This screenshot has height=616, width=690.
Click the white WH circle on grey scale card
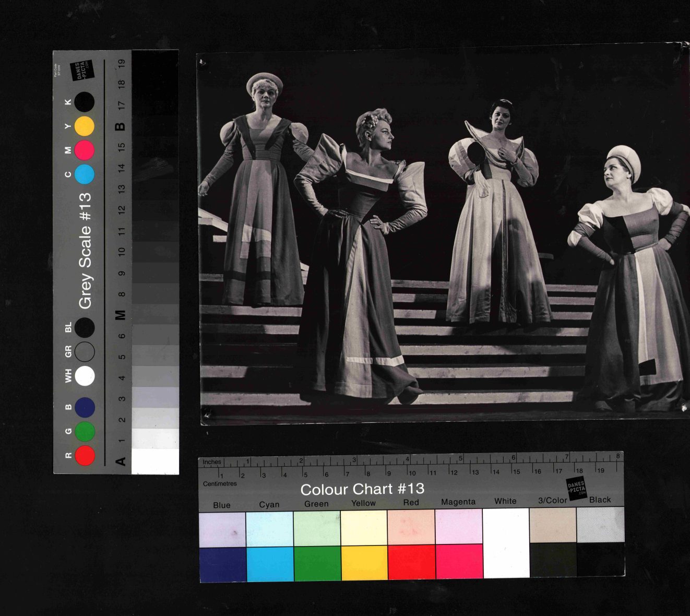click(85, 375)
